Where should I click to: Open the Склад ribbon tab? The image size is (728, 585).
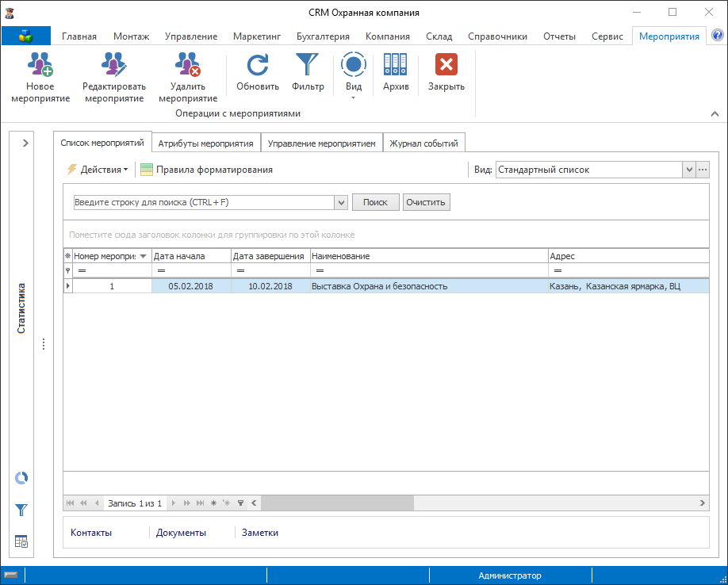439,36
